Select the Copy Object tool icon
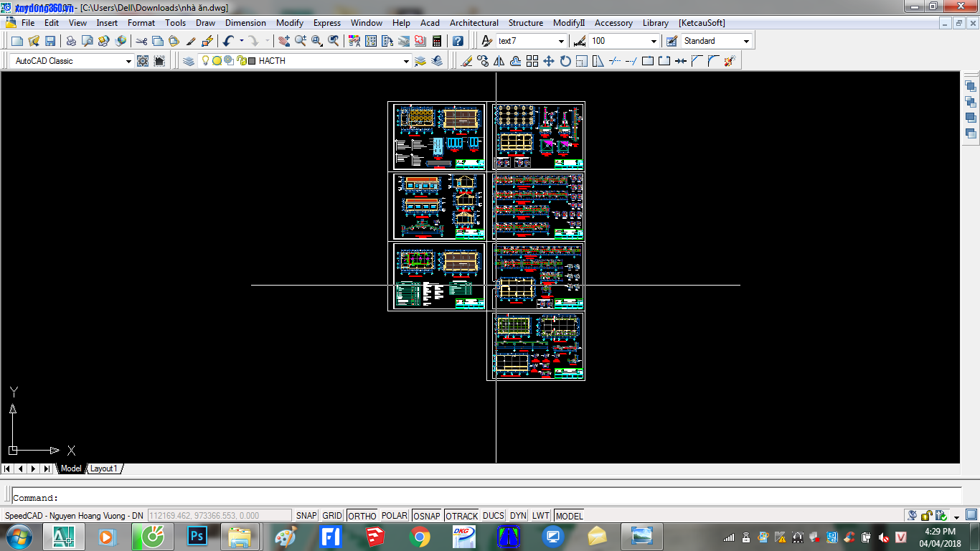Image resolution: width=980 pixels, height=551 pixels. coord(483,61)
